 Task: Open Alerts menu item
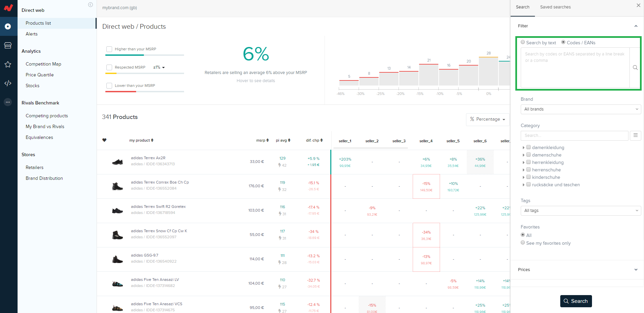coord(31,34)
